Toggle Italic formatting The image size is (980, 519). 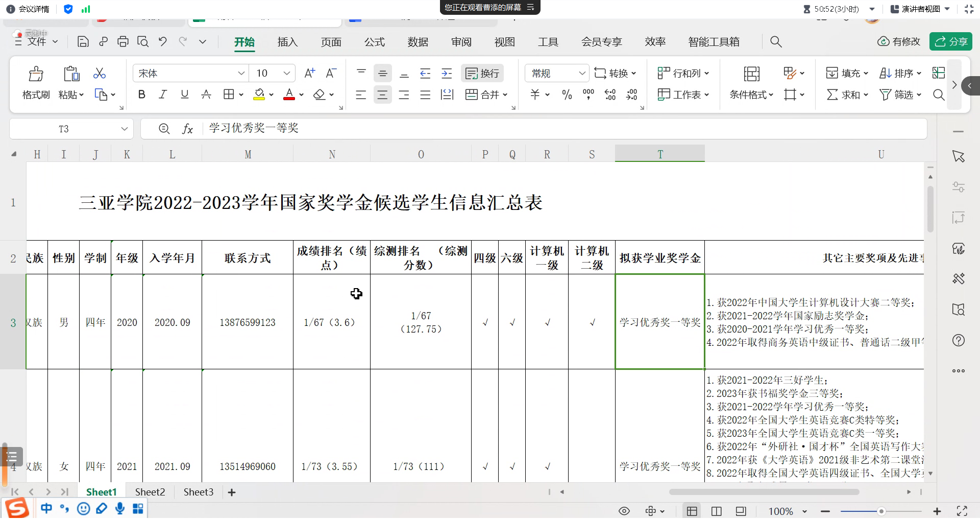[163, 95]
